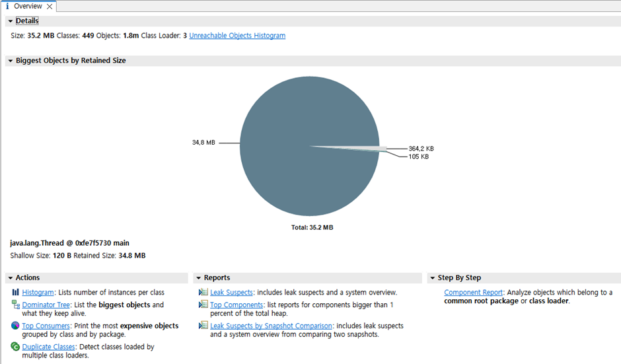This screenshot has width=621, height=364.
Task: Click the Class Loader: 3 detail
Action: [164, 36]
